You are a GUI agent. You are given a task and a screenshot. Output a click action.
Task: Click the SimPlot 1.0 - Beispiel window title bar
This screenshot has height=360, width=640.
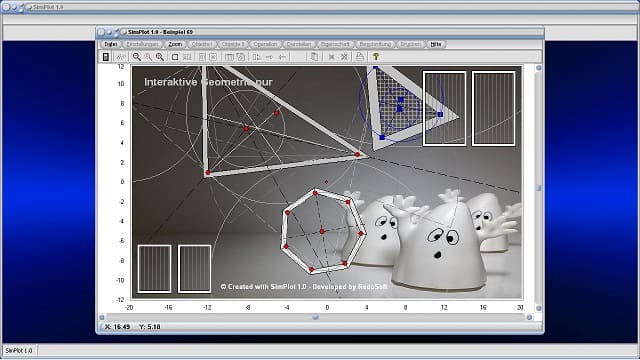point(320,32)
